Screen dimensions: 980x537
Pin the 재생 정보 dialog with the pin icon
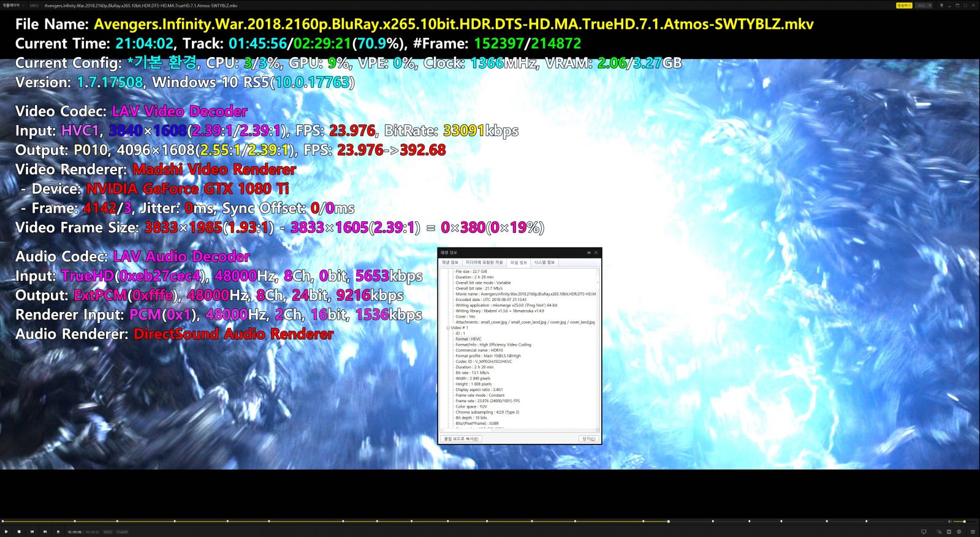(x=589, y=253)
